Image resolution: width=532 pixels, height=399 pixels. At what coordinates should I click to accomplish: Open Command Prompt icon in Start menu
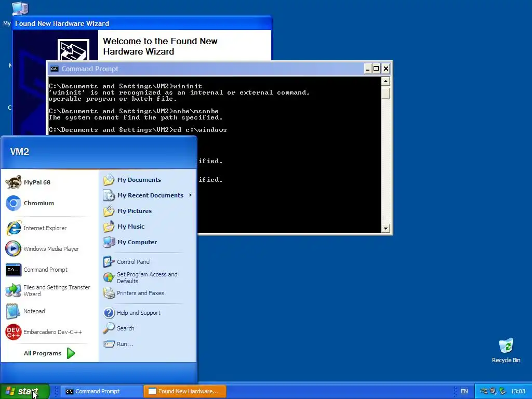point(14,270)
